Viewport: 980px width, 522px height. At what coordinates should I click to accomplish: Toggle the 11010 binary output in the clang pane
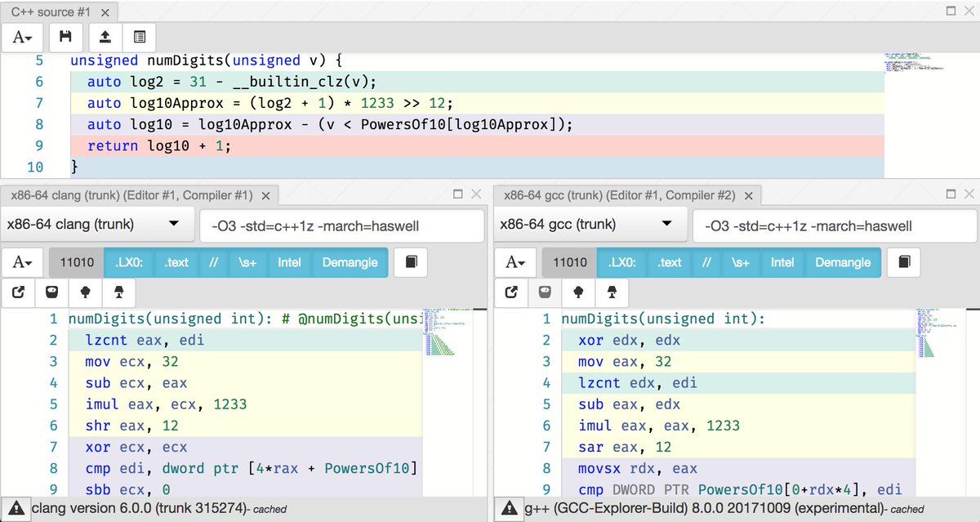click(78, 262)
